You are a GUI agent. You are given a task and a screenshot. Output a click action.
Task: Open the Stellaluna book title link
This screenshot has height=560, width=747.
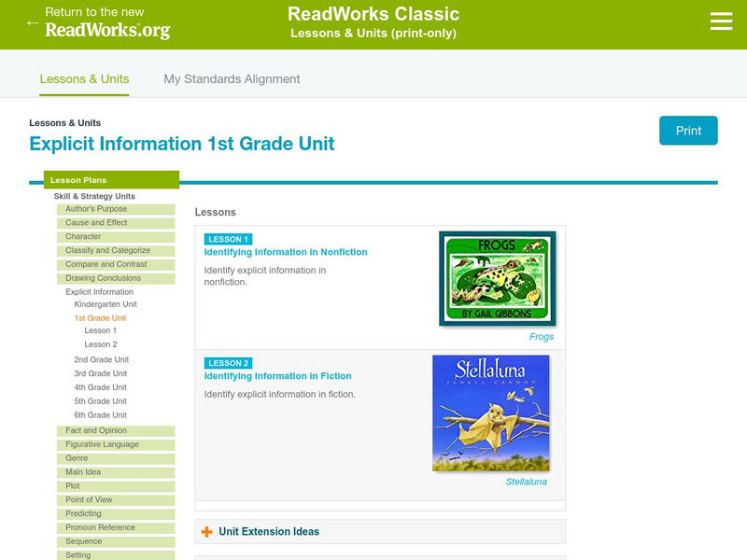coord(526,482)
